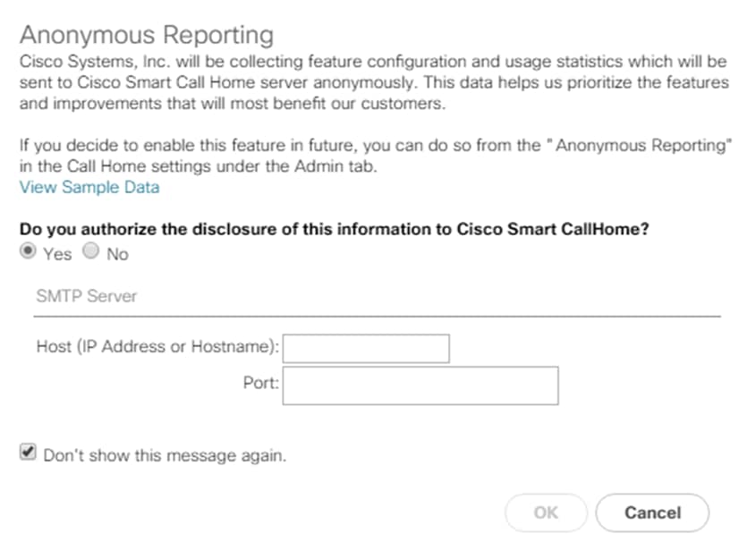
Task: Click the SMTP Server section label
Action: click(x=87, y=296)
